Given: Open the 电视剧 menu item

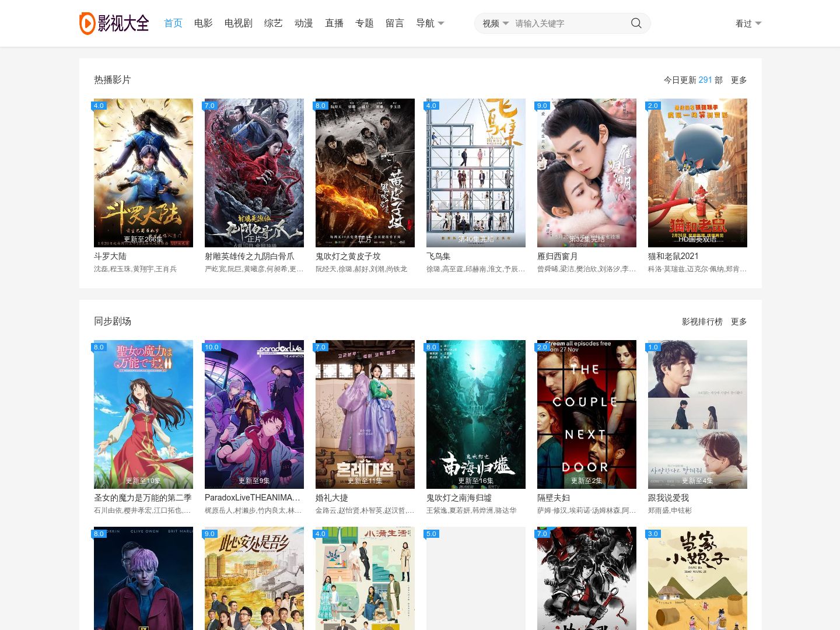Looking at the screenshot, I should point(239,23).
